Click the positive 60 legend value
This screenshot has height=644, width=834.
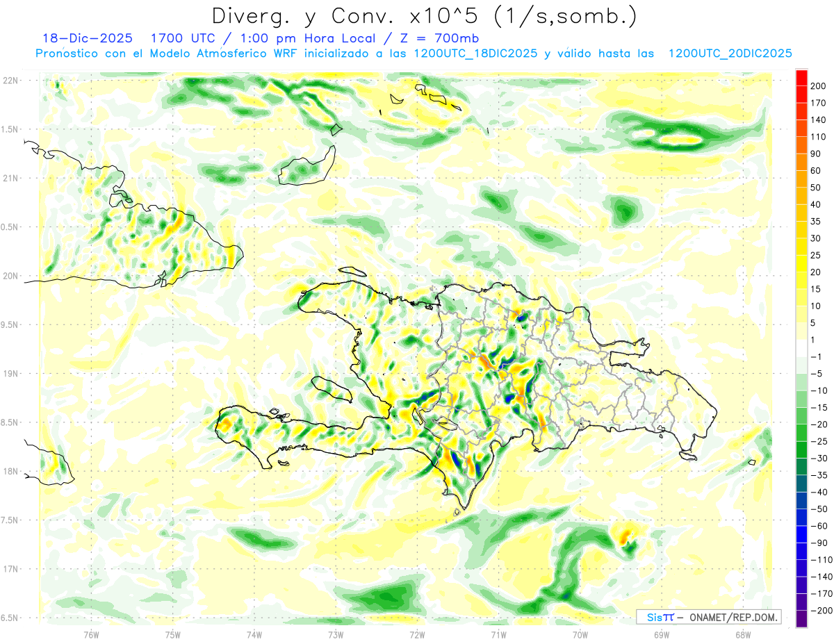pos(816,171)
